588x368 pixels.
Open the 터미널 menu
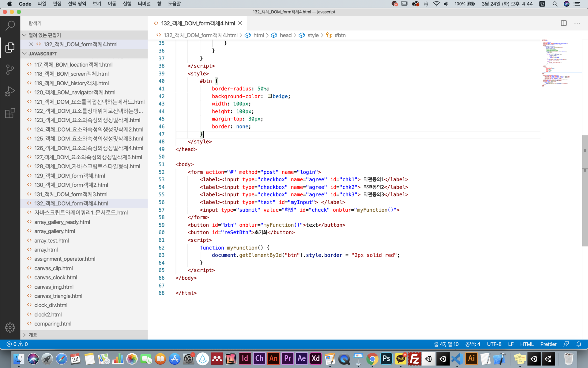[x=144, y=4]
